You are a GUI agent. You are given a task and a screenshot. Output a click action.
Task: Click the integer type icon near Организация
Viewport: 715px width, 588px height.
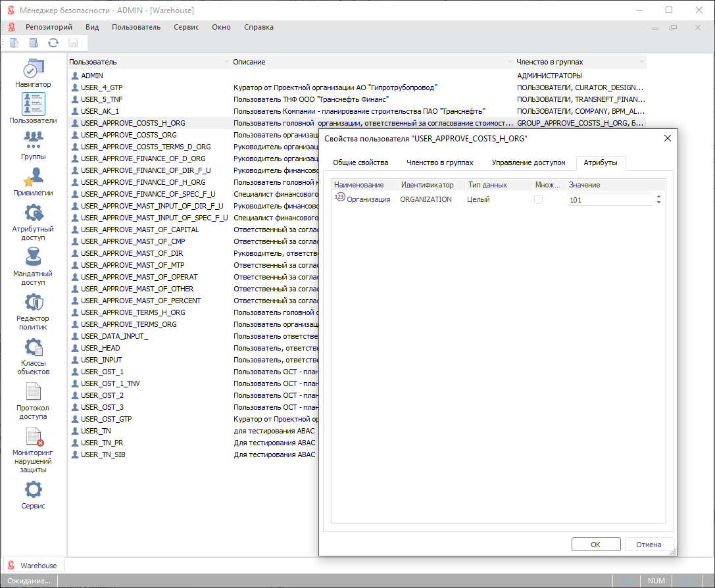339,197
